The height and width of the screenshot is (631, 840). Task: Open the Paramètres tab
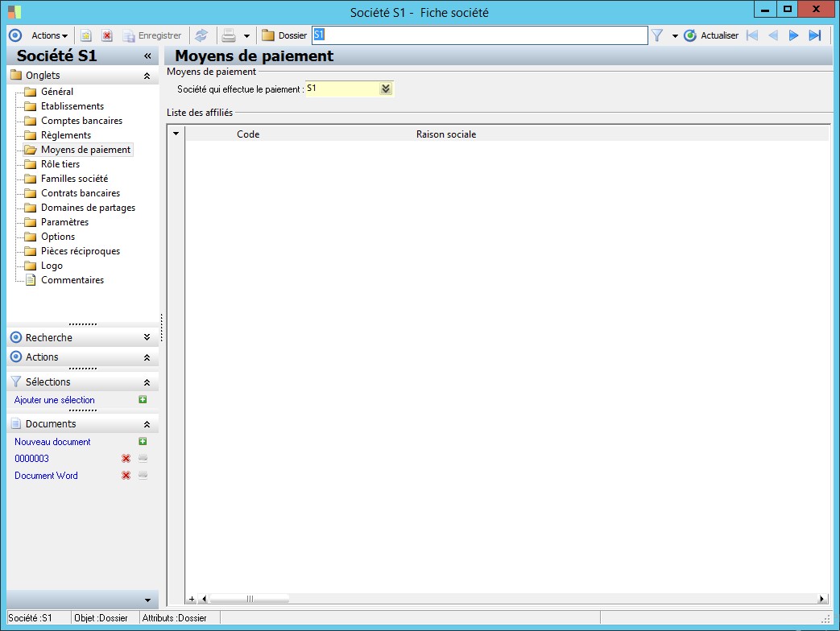point(64,221)
